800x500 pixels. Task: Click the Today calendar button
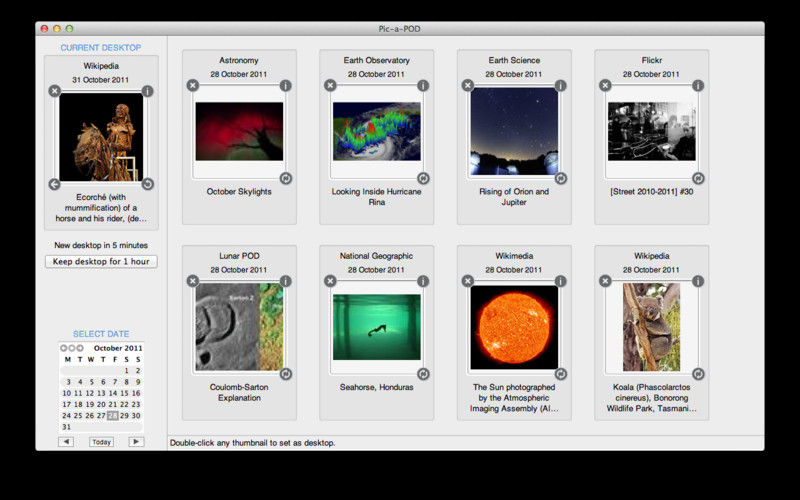tap(101, 442)
